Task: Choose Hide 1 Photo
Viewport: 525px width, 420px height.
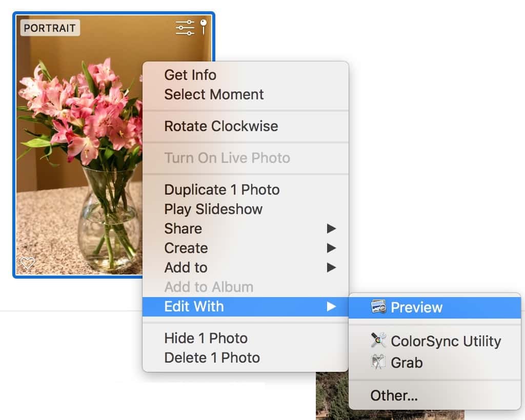Action: click(206, 338)
